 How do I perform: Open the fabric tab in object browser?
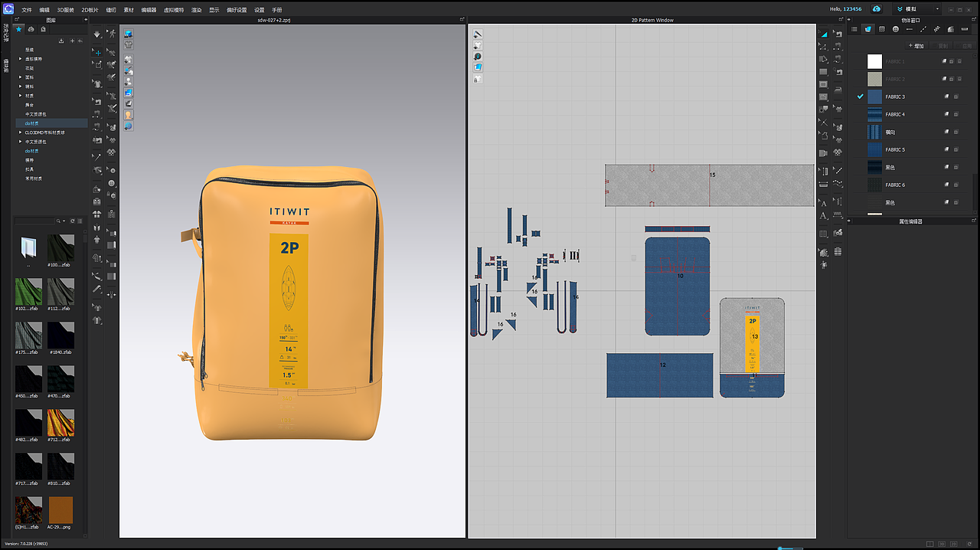pos(868,29)
